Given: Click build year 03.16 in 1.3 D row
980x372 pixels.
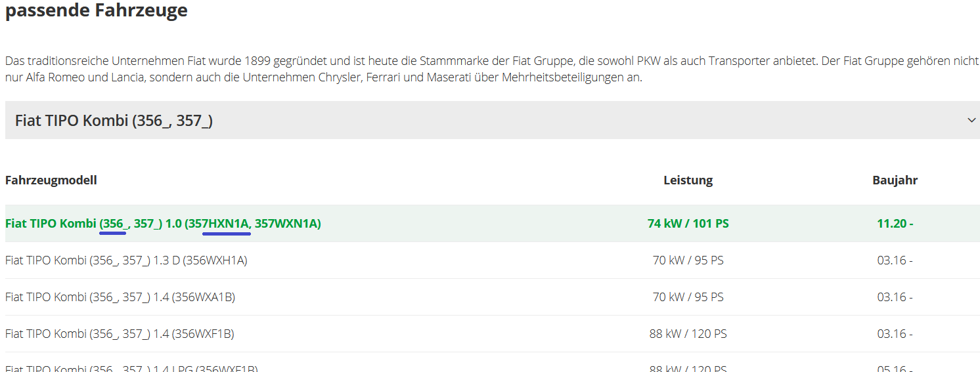Looking at the screenshot, I should tap(895, 260).
